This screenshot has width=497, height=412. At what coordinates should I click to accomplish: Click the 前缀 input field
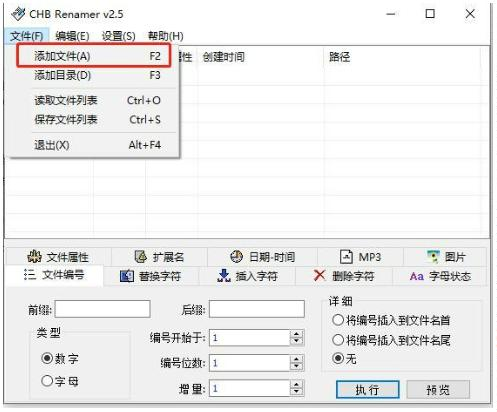[103, 309]
